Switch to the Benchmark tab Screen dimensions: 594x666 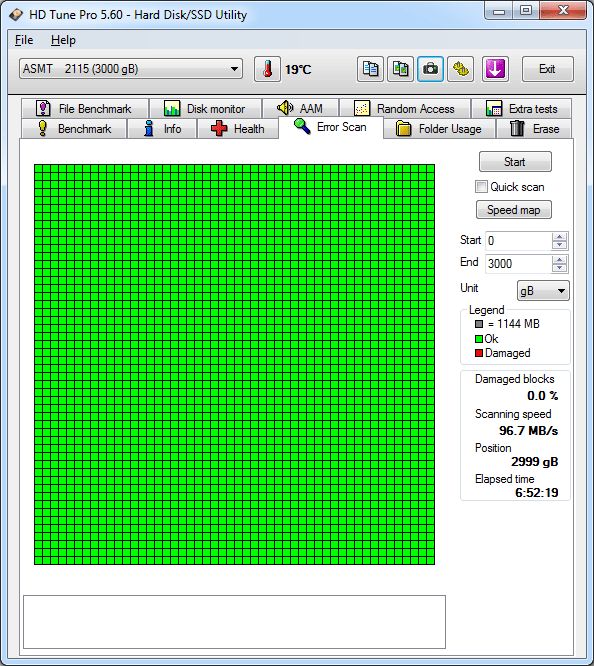[x=74, y=129]
